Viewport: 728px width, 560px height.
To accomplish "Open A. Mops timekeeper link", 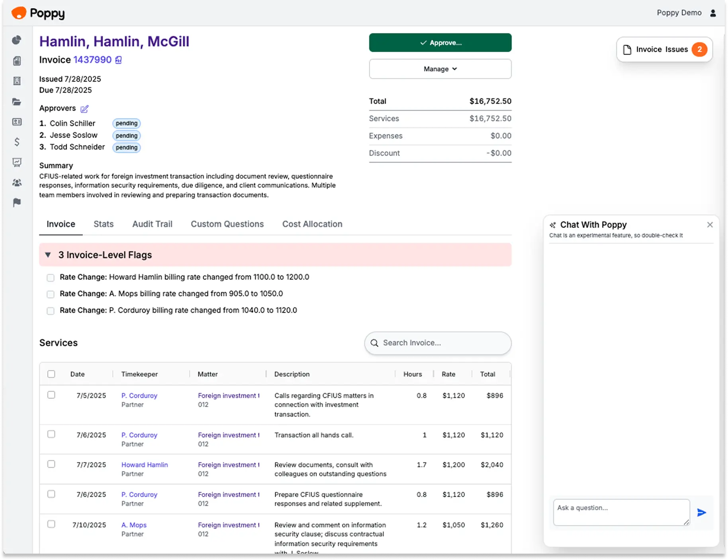I will [134, 525].
